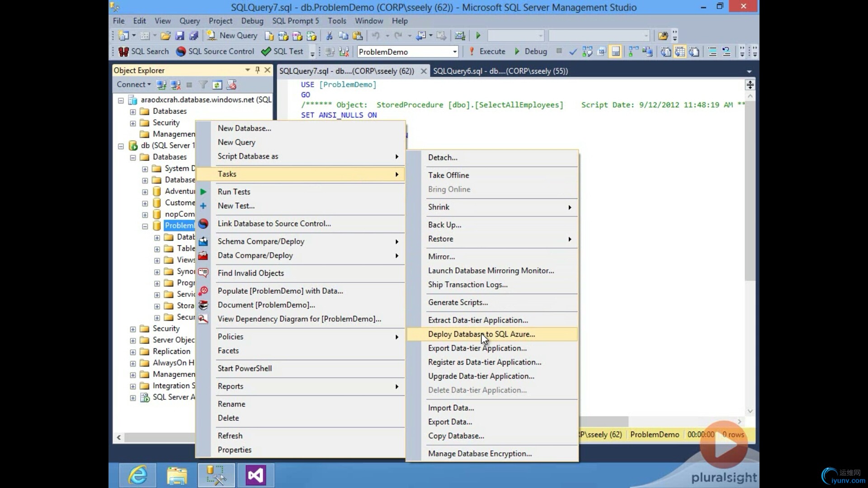This screenshot has width=868, height=488.
Task: Click the New Query button
Action: [x=232, y=35]
